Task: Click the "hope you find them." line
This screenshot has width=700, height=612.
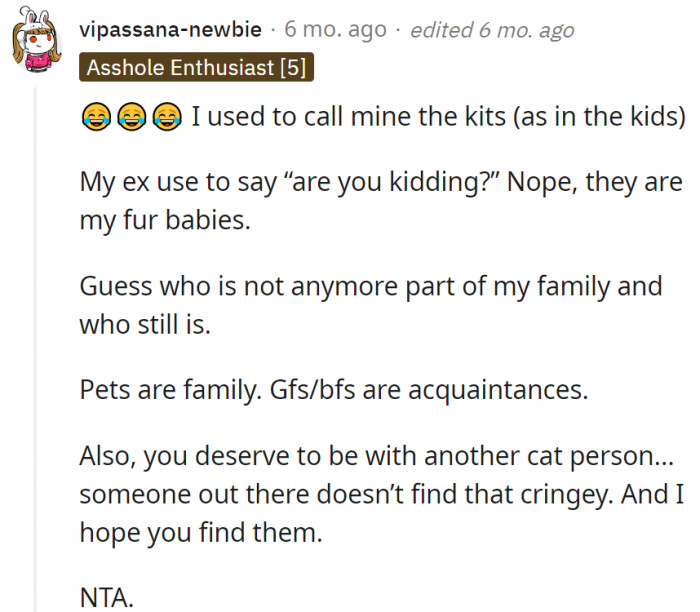Action: tap(201, 532)
